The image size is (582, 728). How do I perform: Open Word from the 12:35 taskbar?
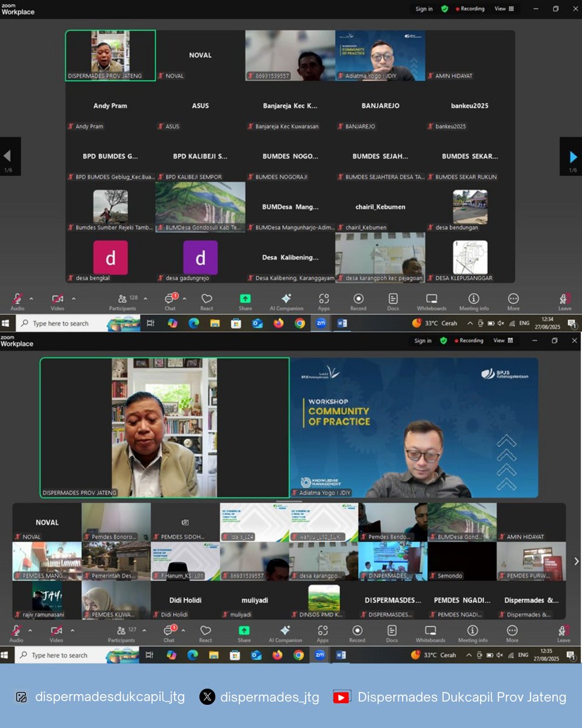pos(341,655)
